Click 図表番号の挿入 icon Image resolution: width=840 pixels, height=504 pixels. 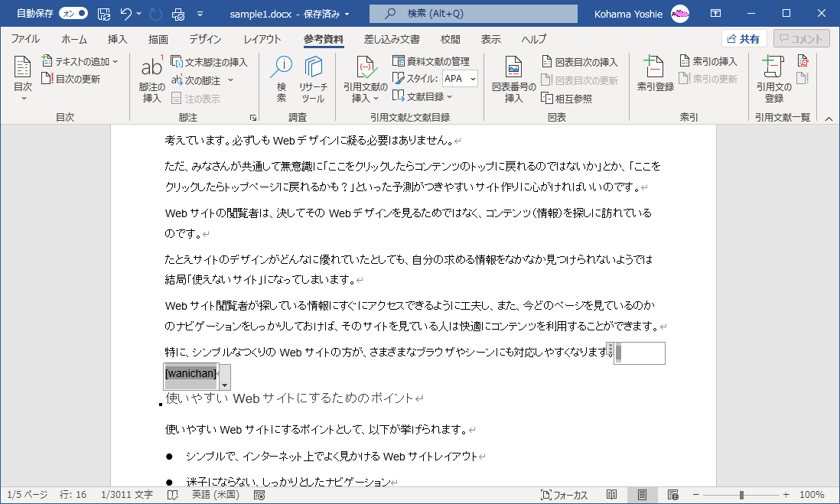click(513, 79)
